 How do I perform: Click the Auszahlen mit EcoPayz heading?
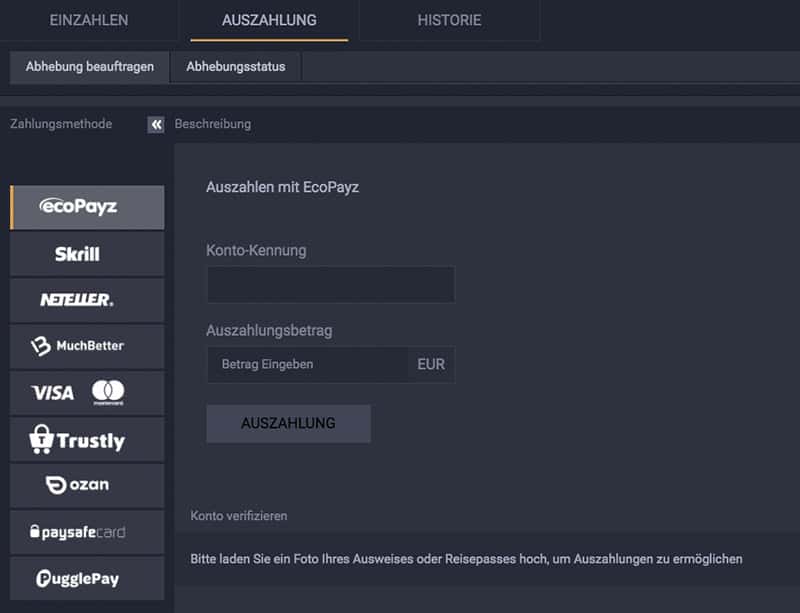(x=282, y=187)
